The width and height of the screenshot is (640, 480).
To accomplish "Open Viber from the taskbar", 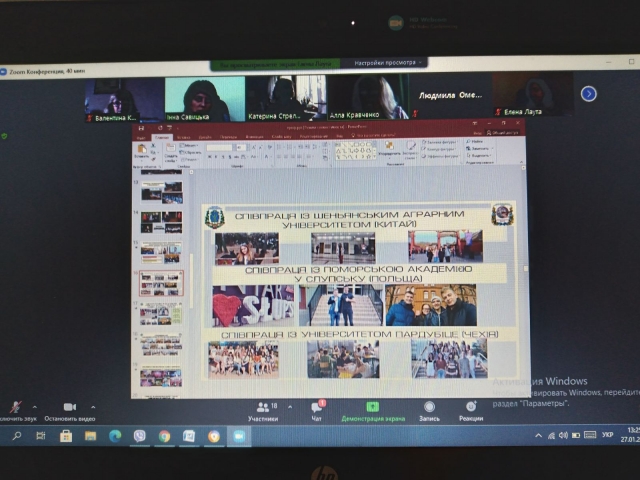I will [140, 436].
